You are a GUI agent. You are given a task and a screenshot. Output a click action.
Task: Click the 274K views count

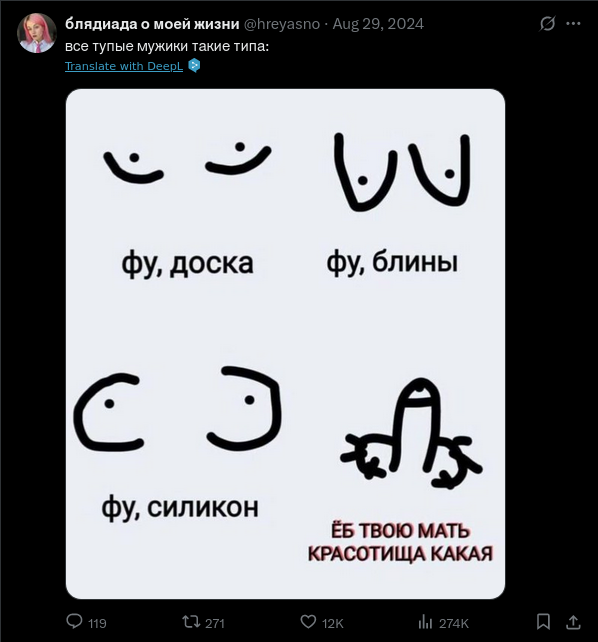[454, 624]
